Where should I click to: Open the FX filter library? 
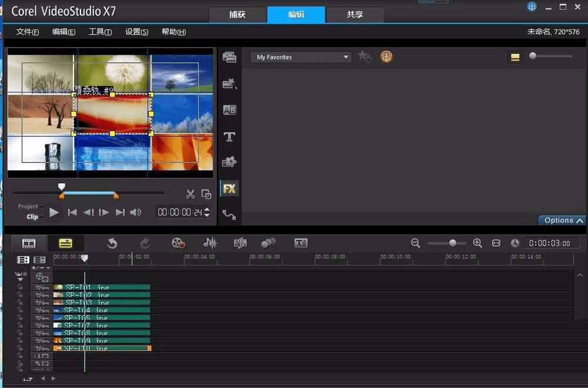pos(229,189)
